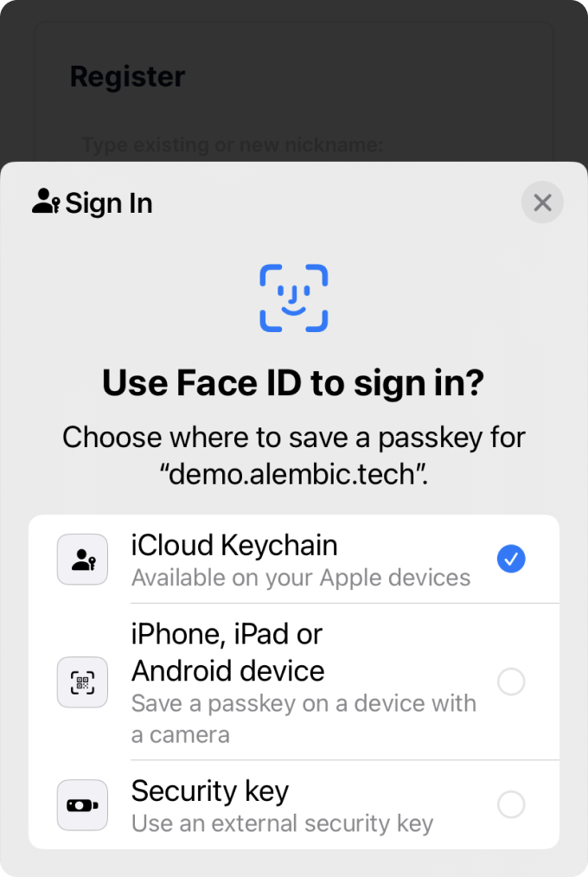Choose the iCloud Keychain option label
The height and width of the screenshot is (877, 588).
point(234,546)
